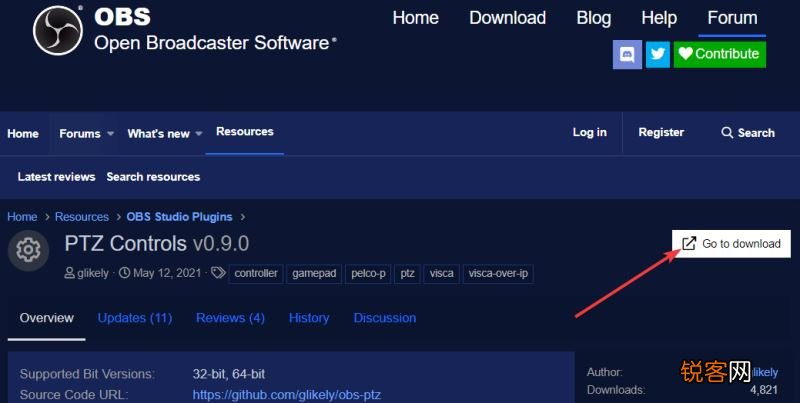Click the OBS logo icon
This screenshot has width=800, height=403.
(x=58, y=31)
